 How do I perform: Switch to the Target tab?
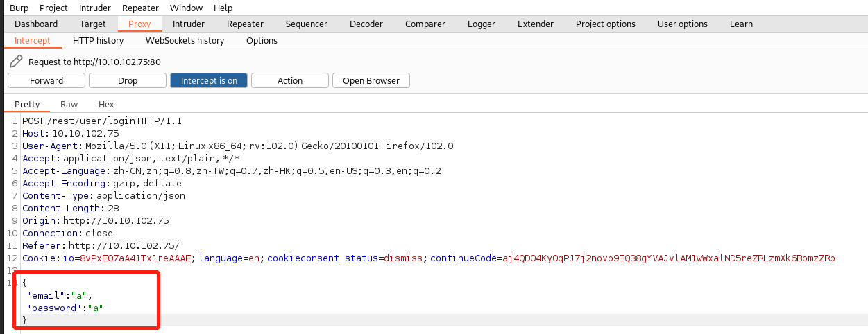pos(92,24)
